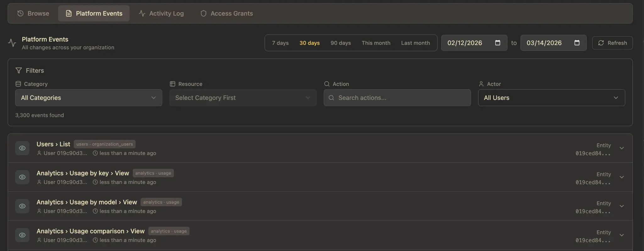The image size is (644, 251).
Task: Filter by Last month
Action: [x=415, y=43]
